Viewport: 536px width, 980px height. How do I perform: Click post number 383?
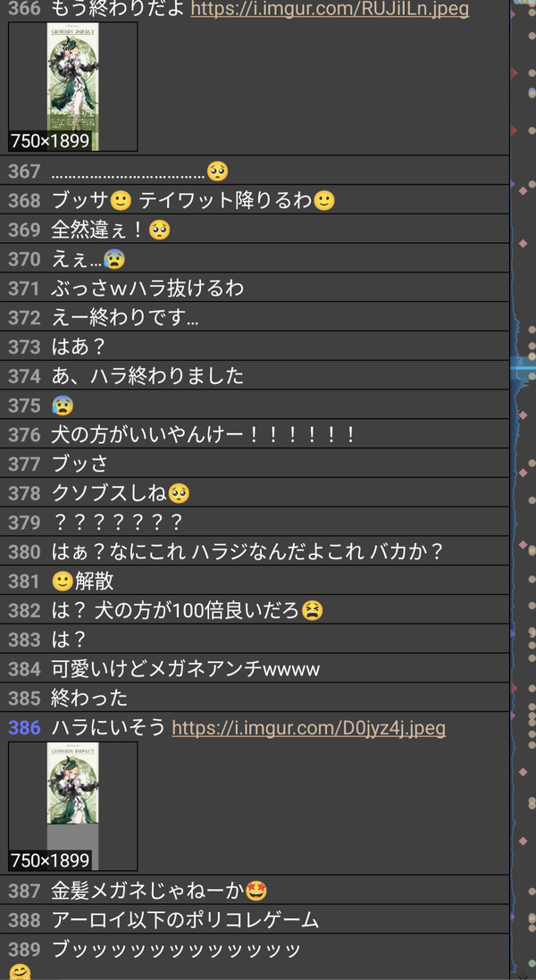[24, 640]
